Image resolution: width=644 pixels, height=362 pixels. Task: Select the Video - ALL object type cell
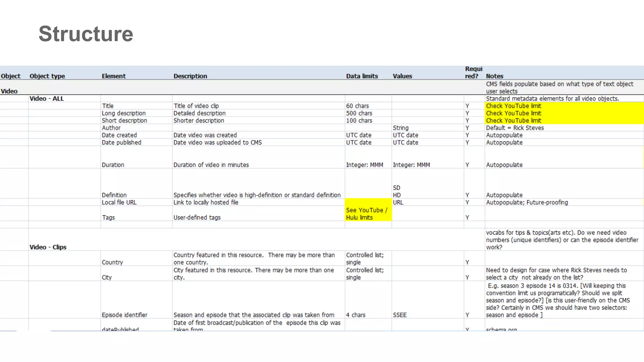[x=47, y=99]
